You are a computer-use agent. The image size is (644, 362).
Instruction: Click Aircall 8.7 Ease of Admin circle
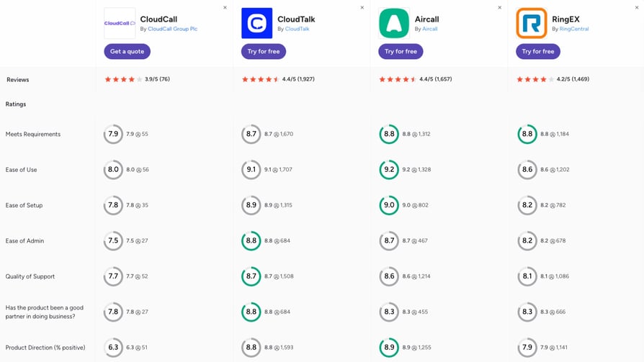click(x=389, y=240)
